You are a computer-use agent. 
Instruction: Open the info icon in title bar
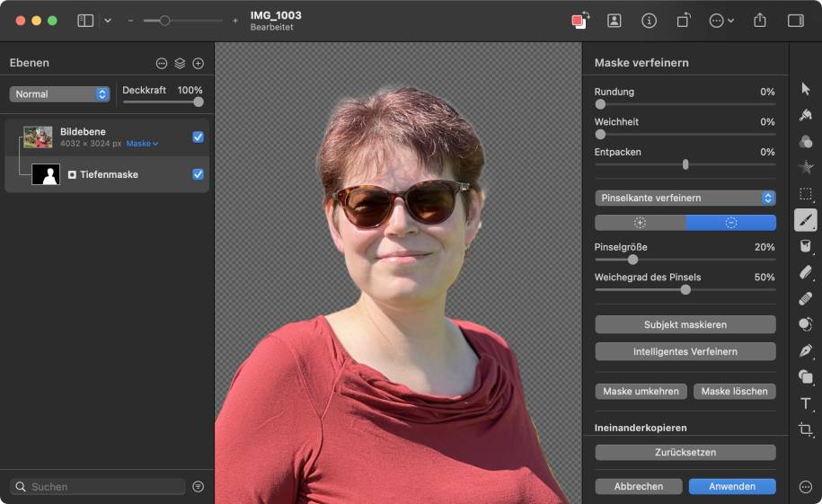[649, 21]
